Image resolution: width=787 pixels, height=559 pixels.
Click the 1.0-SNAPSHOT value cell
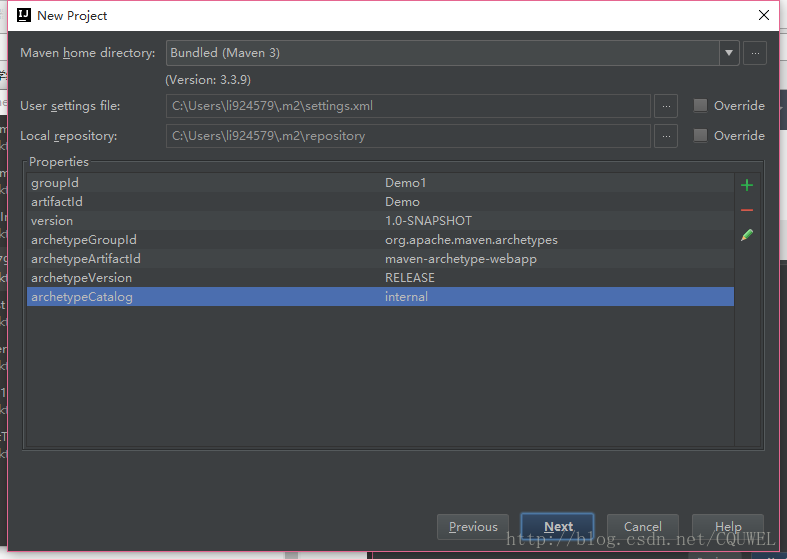click(x=428, y=221)
